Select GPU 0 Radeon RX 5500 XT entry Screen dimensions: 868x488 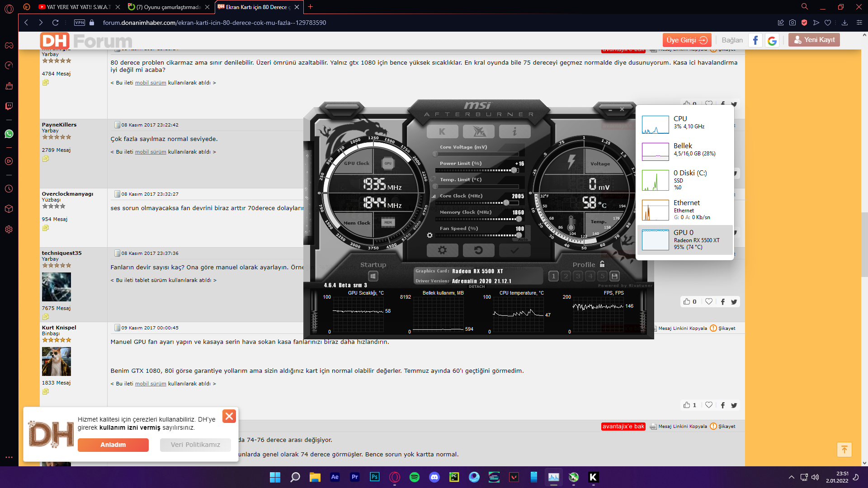684,239
